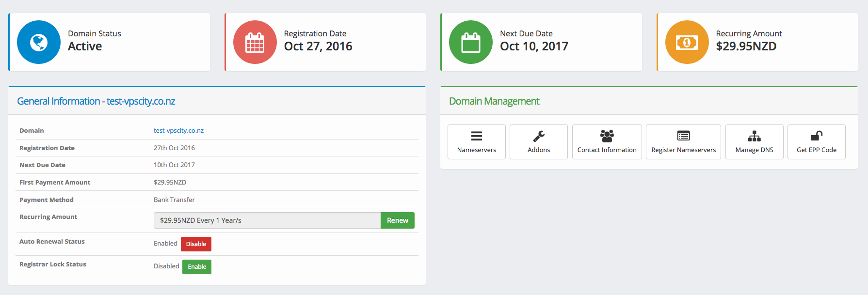Screen dimensions: 868x295
Task: Click the Oct 10, 2017 due date value
Action: click(534, 47)
